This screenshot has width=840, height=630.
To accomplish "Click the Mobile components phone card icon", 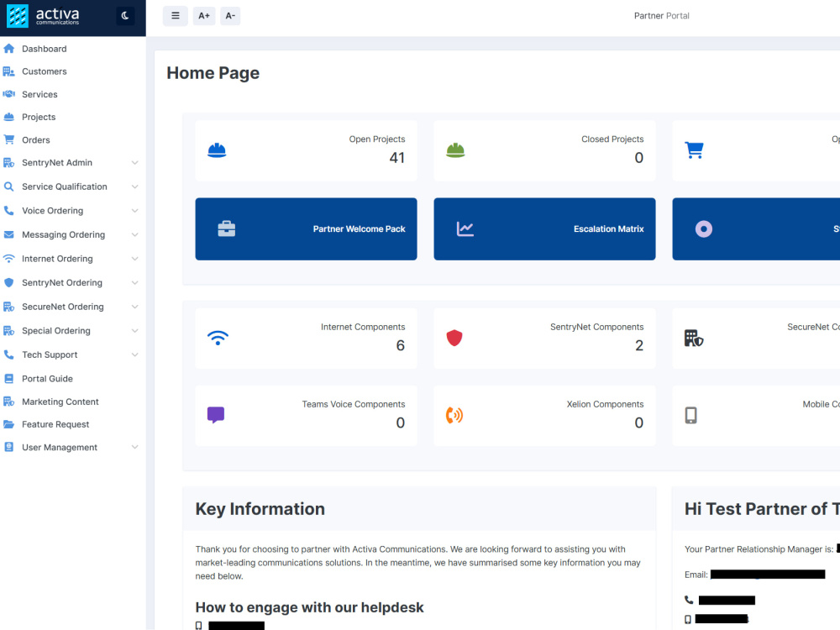I will point(691,415).
